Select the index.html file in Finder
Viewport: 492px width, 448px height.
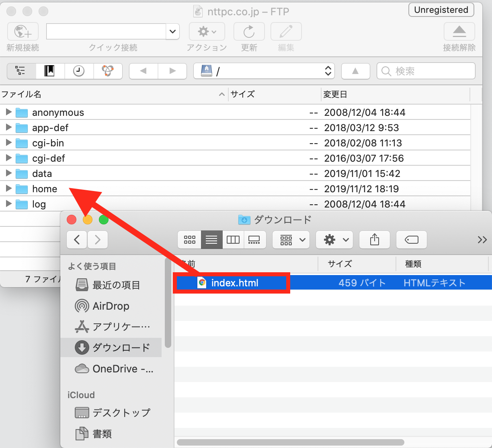point(235,283)
